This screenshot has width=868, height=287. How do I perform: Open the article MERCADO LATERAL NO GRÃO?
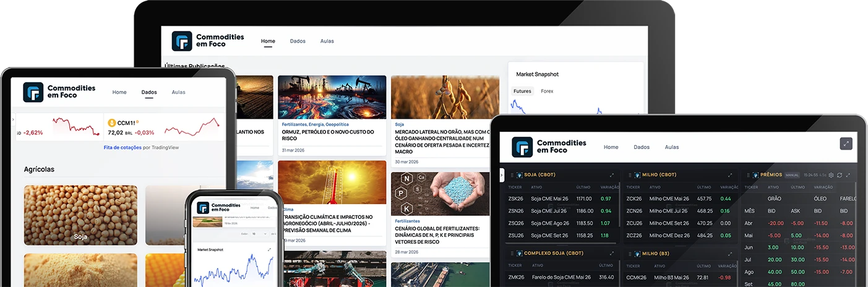[441, 142]
